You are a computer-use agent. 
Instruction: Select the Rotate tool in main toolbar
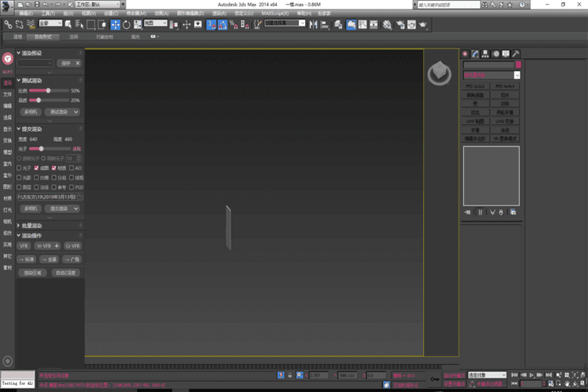click(x=126, y=24)
